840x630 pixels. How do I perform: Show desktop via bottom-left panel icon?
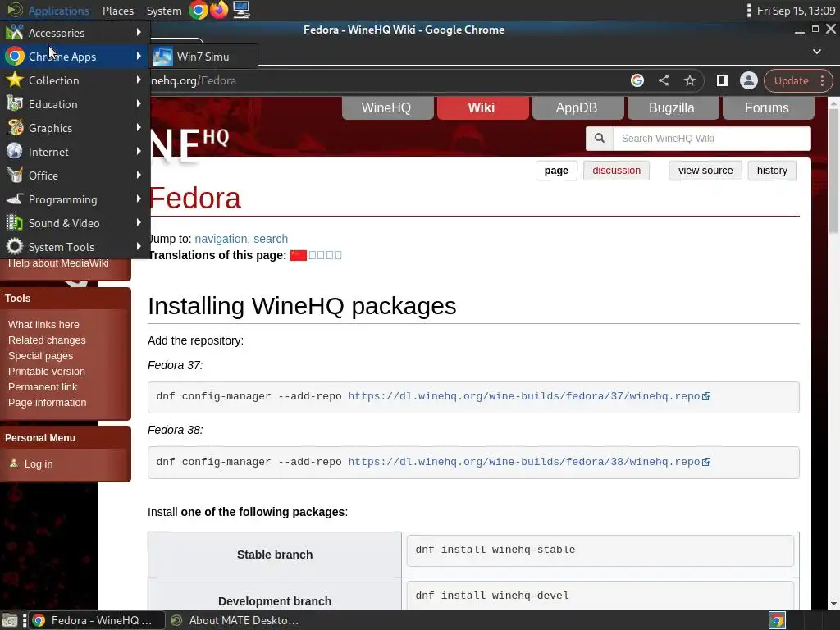pos(10,620)
